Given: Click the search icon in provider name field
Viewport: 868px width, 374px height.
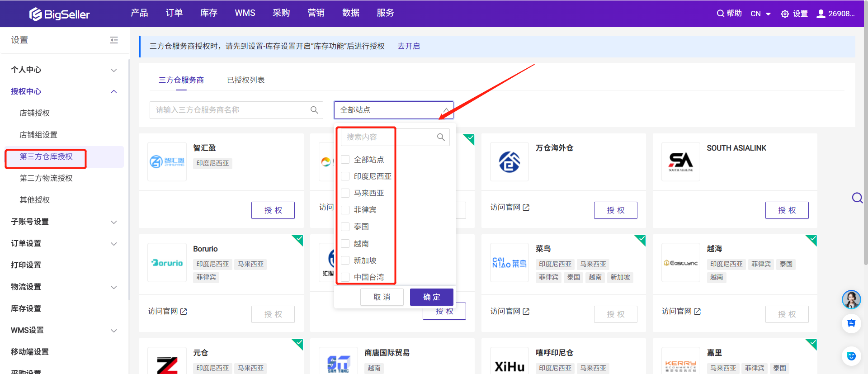Looking at the screenshot, I should point(314,110).
